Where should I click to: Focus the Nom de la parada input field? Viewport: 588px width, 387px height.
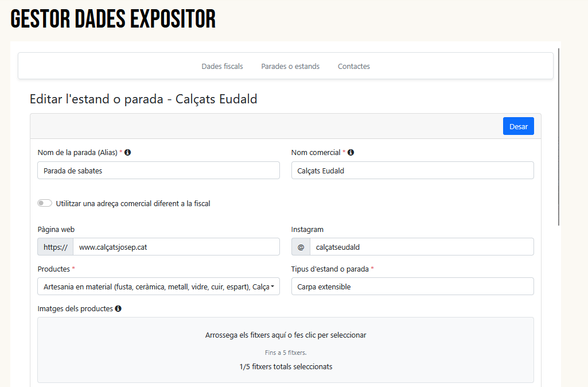click(x=158, y=171)
